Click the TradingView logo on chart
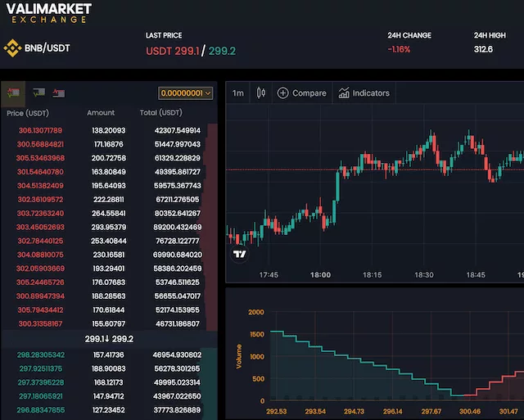The image size is (524, 420). [x=239, y=255]
